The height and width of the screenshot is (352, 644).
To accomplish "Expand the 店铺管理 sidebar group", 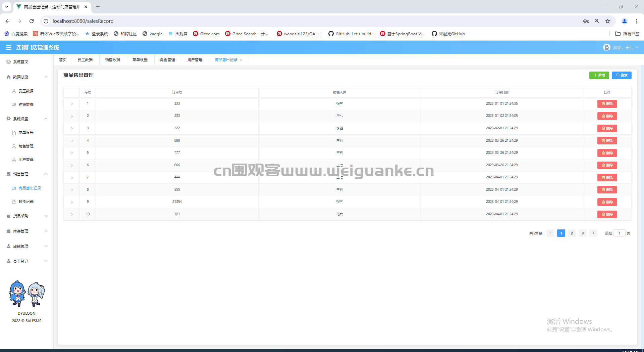I will 27,246.
